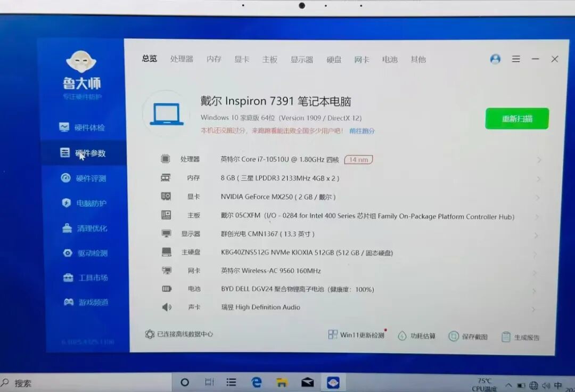
Task: Open 硬件体检 in the sidebar
Action: pos(83,128)
